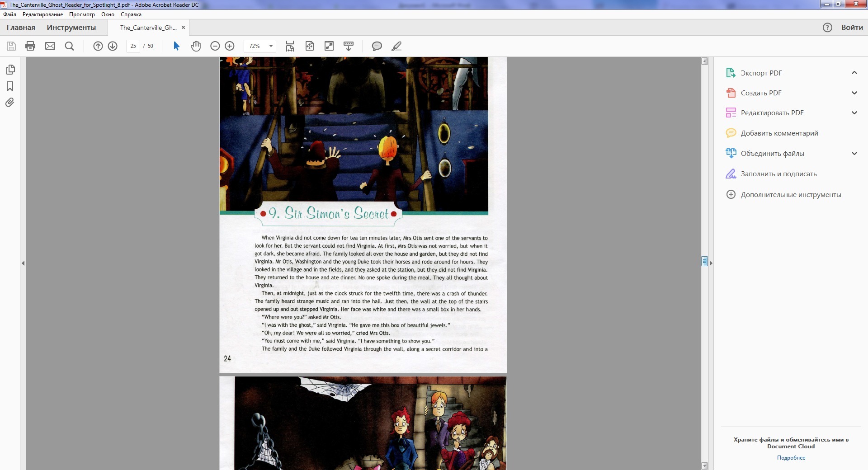Open the Экспорт PDF tool label
This screenshot has width=868, height=470.
click(761, 73)
